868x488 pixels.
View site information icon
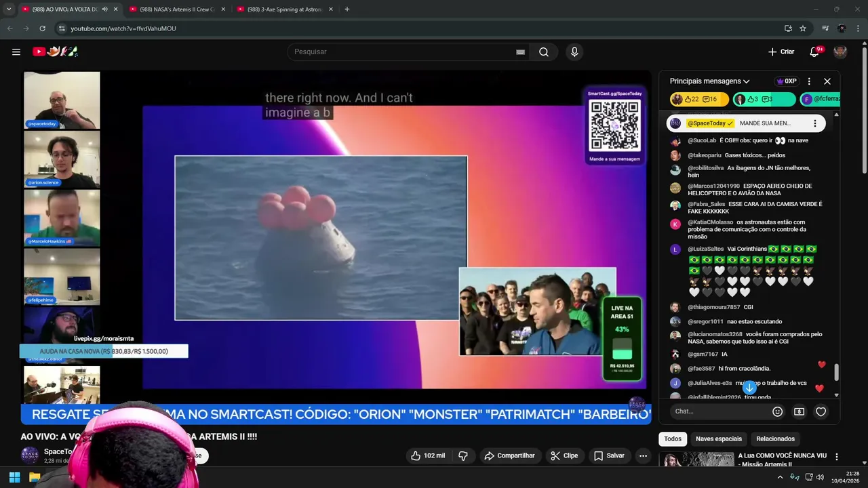[x=62, y=28]
